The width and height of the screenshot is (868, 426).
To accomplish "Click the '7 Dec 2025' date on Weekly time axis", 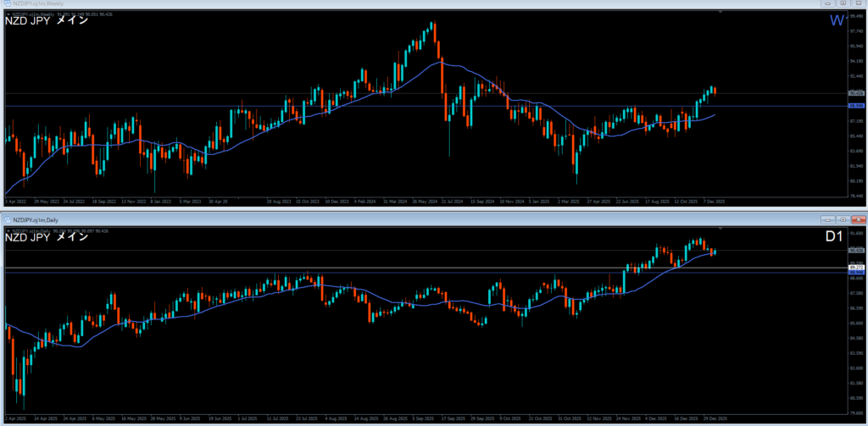I will click(x=714, y=202).
